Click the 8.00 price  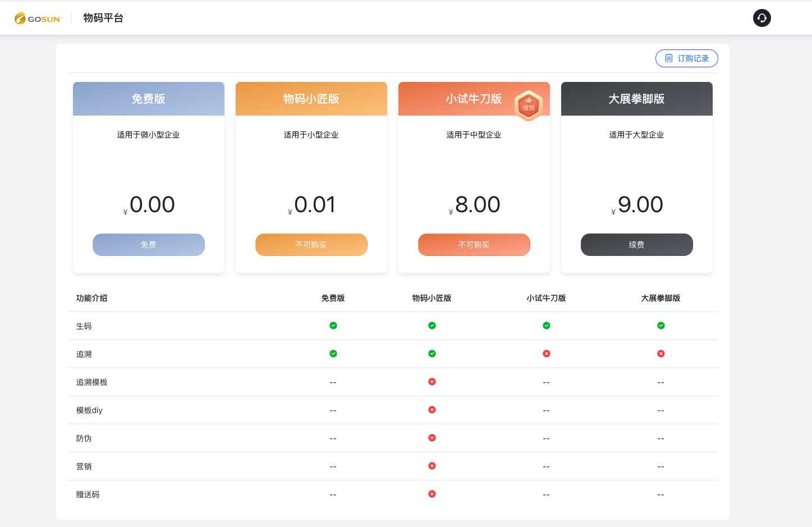[478, 205]
